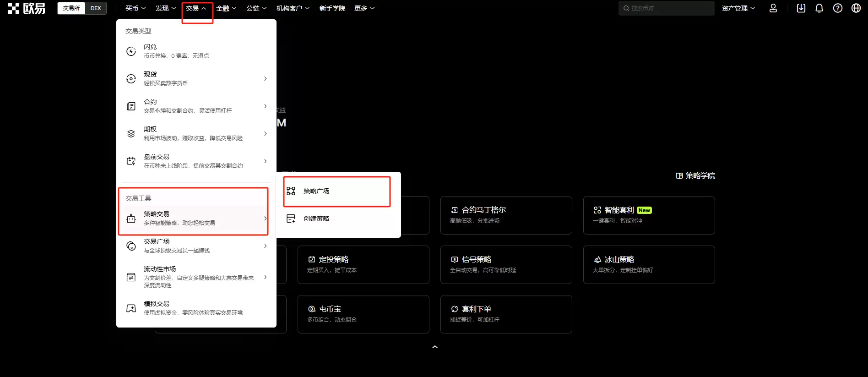
Task: Select 策略广场 in the submenu
Action: 316,191
